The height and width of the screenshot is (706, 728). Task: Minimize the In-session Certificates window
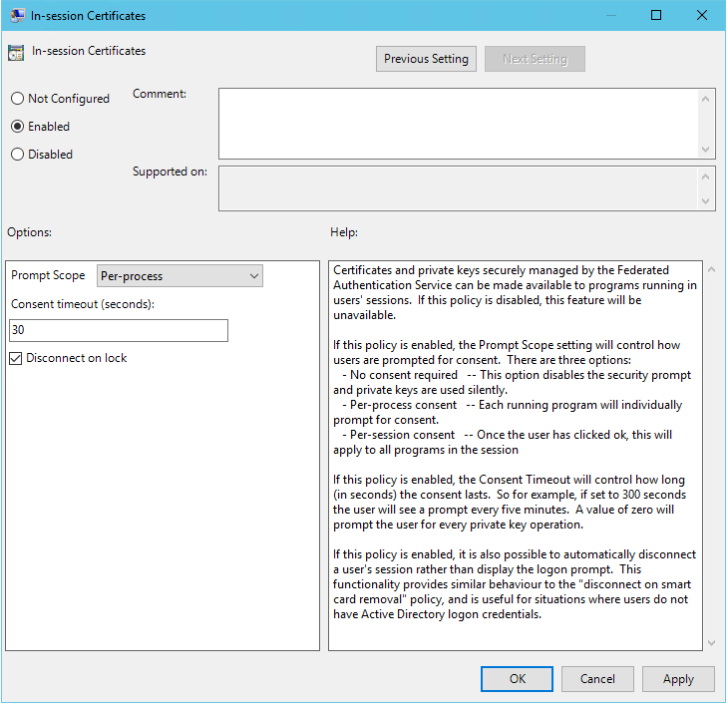[610, 15]
